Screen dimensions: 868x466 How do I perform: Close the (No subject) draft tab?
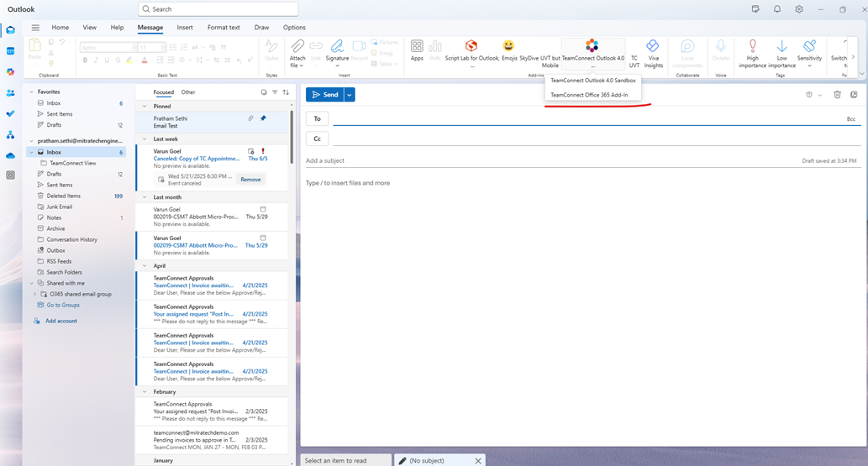478,460
